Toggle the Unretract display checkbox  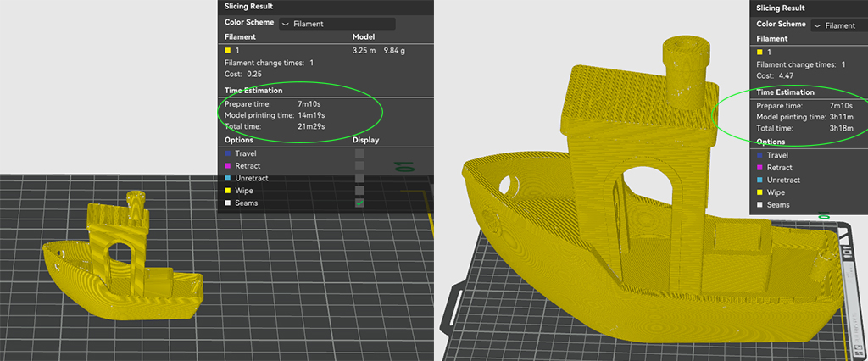tap(360, 179)
